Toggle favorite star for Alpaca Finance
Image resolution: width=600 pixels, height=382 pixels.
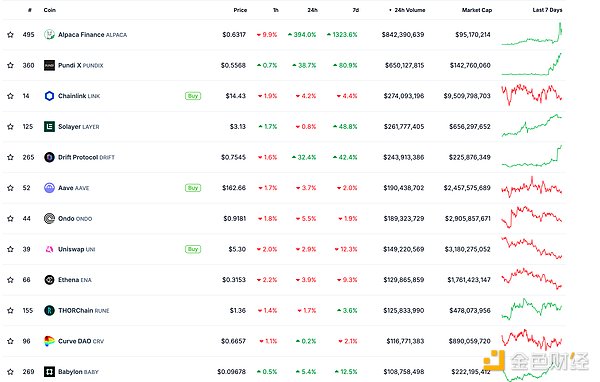10,34
